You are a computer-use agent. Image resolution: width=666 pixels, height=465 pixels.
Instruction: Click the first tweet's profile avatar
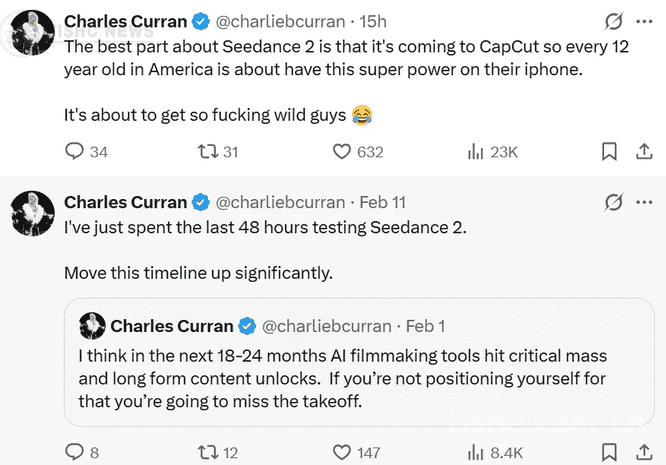(32, 33)
